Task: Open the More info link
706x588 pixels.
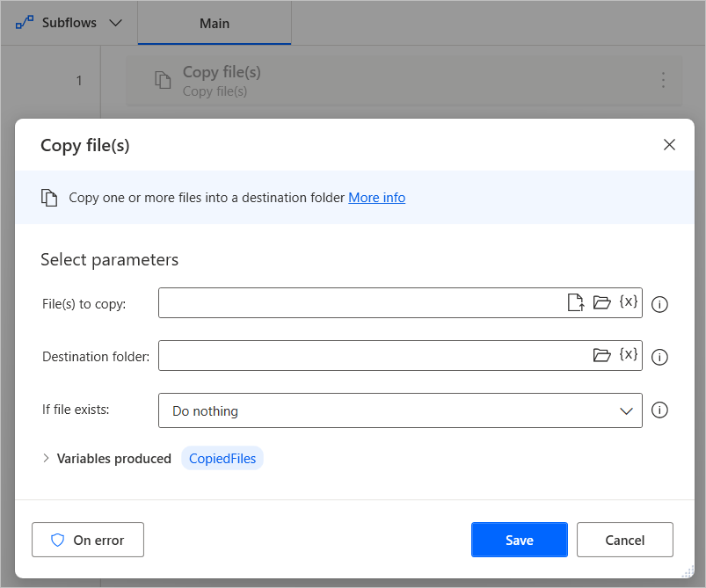Action: pos(377,198)
